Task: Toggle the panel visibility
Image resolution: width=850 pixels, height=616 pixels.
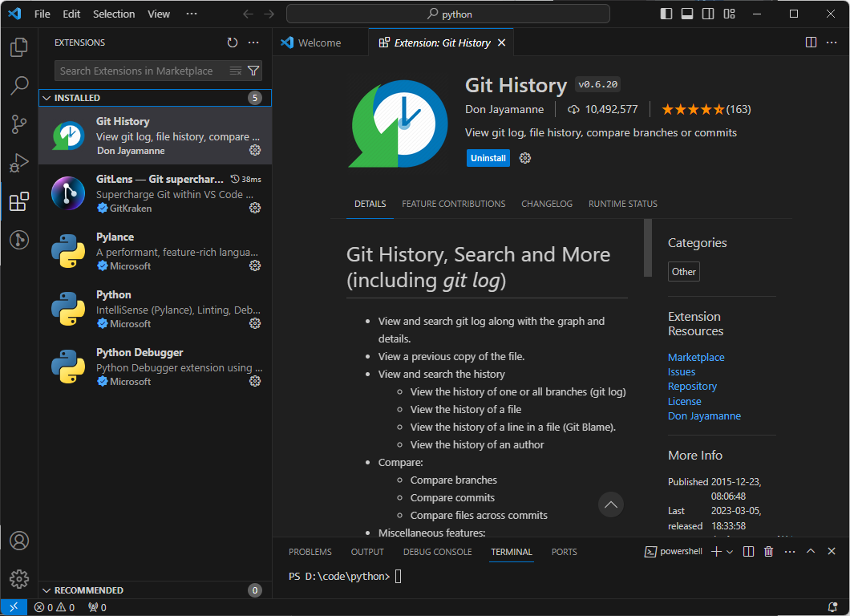Action: pyautogui.click(x=686, y=14)
